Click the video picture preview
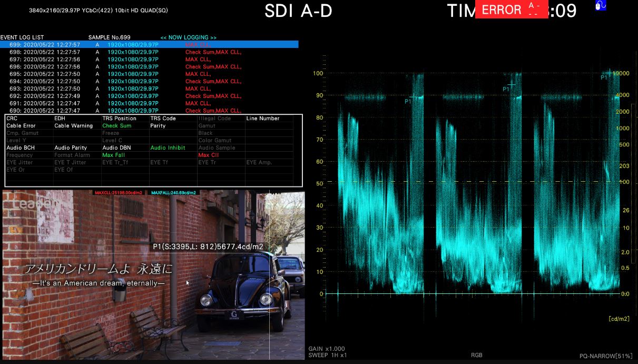 [x=153, y=276]
